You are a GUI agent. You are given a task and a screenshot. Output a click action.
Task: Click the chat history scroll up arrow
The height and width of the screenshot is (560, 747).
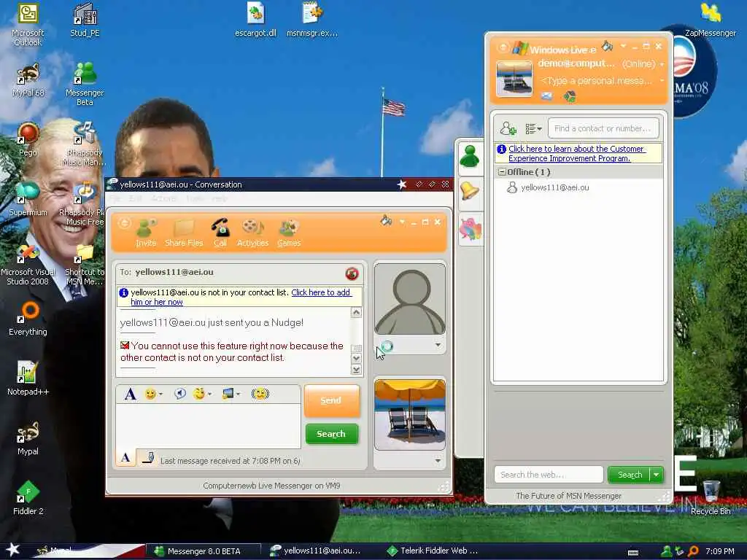(356, 312)
